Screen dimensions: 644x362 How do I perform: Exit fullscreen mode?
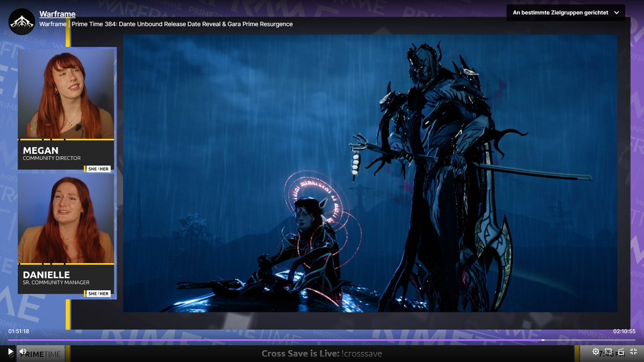(633, 352)
